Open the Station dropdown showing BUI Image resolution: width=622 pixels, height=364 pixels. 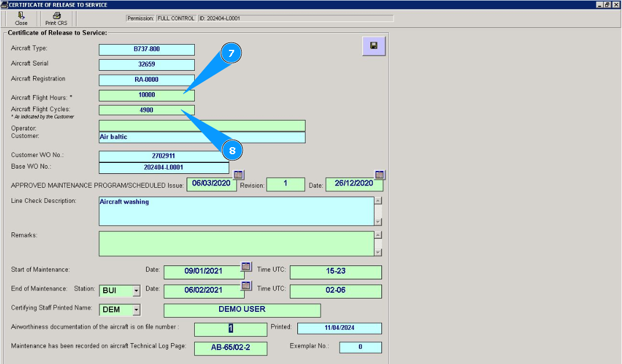point(136,290)
